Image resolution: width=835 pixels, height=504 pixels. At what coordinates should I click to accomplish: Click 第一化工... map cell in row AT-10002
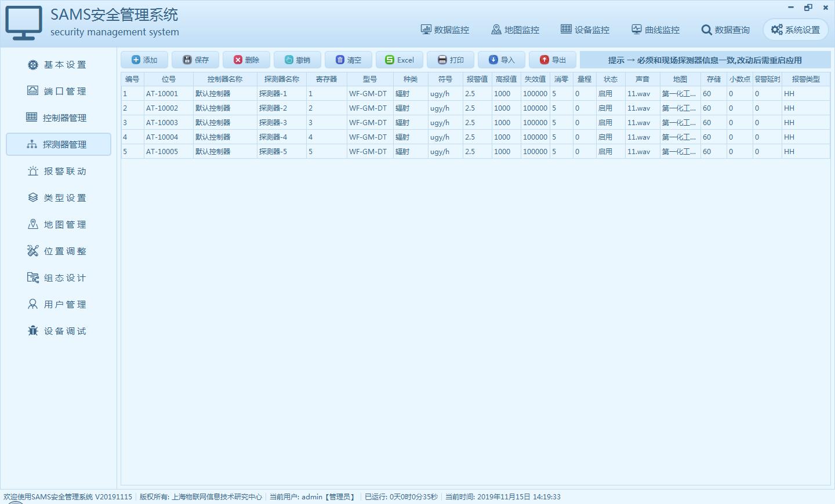coord(680,108)
